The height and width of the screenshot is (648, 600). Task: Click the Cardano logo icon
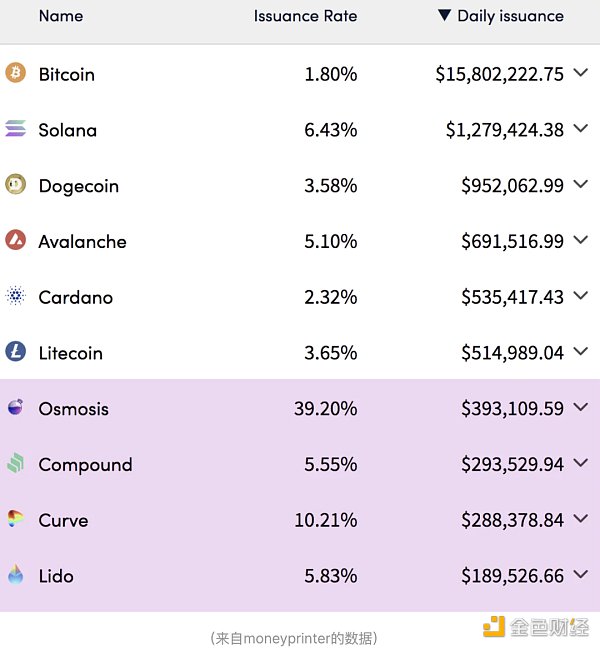pos(15,296)
